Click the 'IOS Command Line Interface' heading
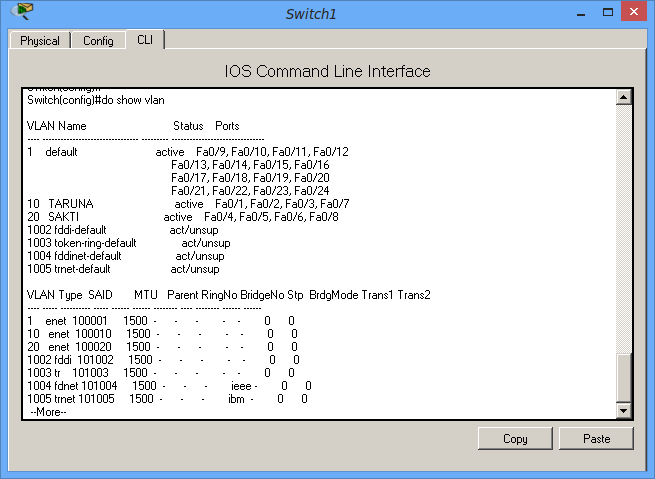This screenshot has height=479, width=655. pos(328,71)
